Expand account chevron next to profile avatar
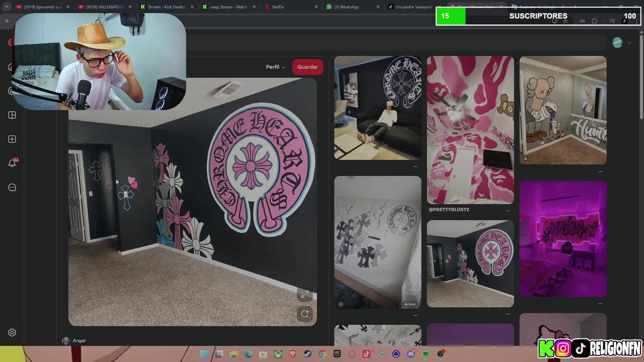Image resolution: width=644 pixels, height=362 pixels. tap(629, 43)
